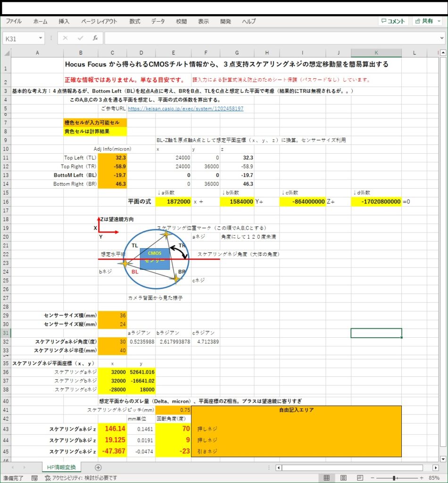Switch to Normal view icon
This screenshot has height=483, width=448.
[x=327, y=478]
